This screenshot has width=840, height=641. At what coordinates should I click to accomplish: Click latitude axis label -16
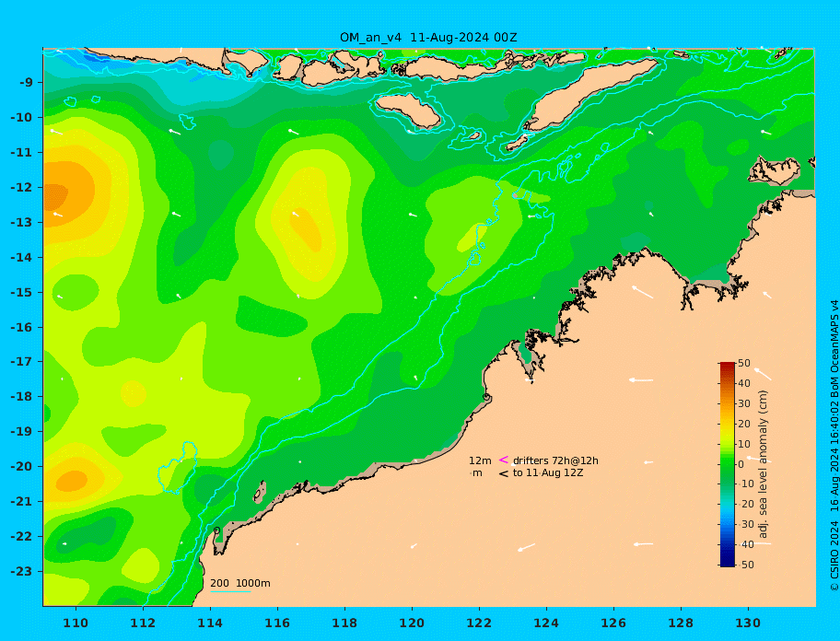pyautogui.click(x=21, y=327)
